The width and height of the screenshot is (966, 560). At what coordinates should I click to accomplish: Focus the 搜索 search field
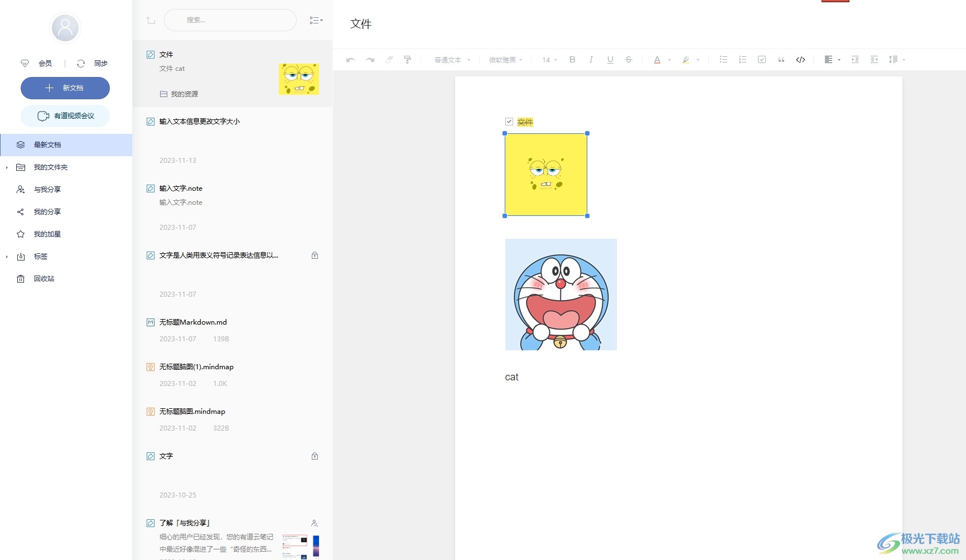click(230, 20)
